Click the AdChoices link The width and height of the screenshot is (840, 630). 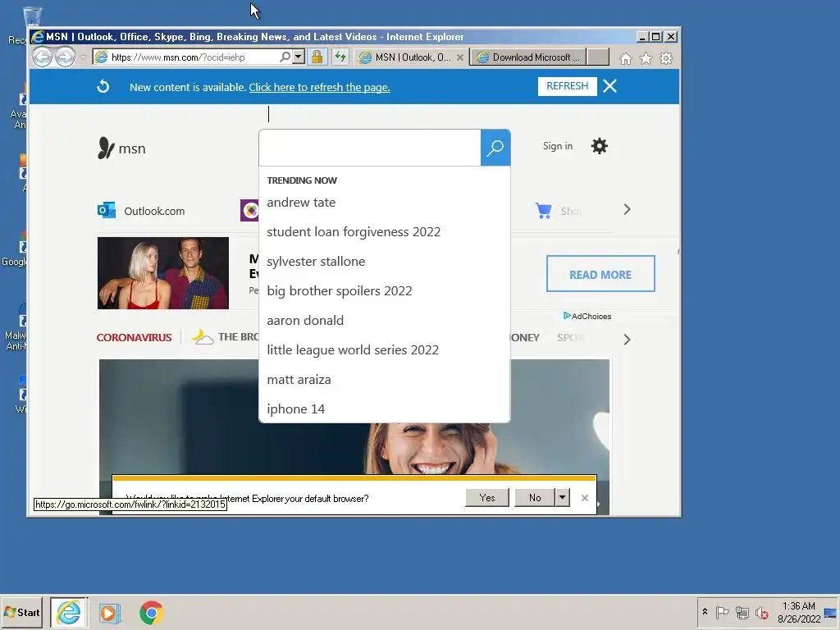point(587,316)
